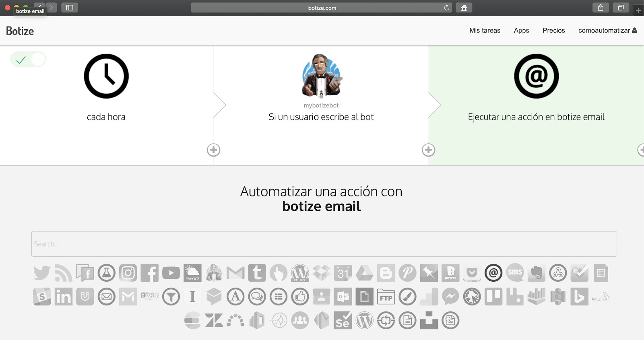Select the Gmail envelope icon

click(235, 273)
